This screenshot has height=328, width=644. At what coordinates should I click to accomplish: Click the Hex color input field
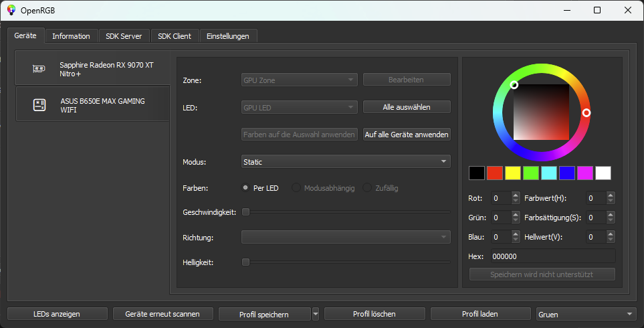click(553, 256)
